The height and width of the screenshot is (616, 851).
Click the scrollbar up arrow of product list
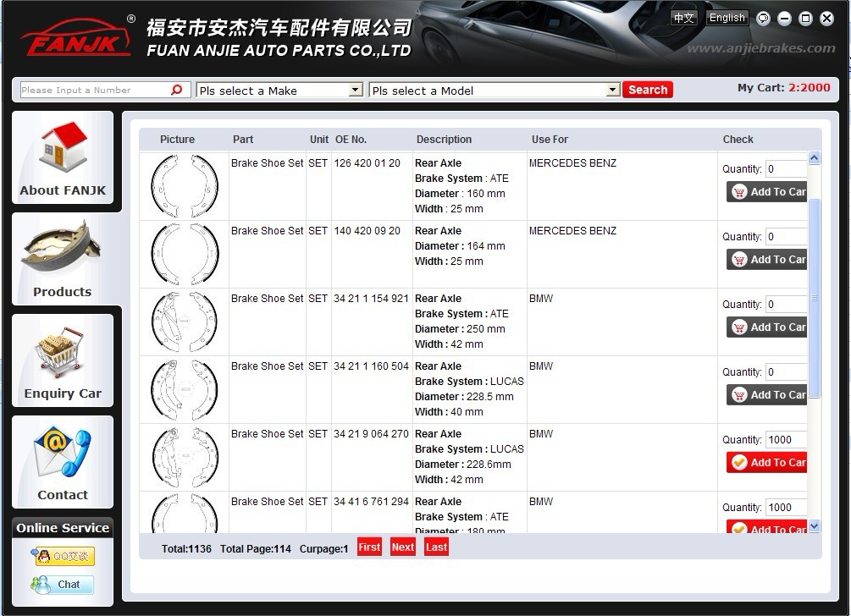[x=814, y=157]
